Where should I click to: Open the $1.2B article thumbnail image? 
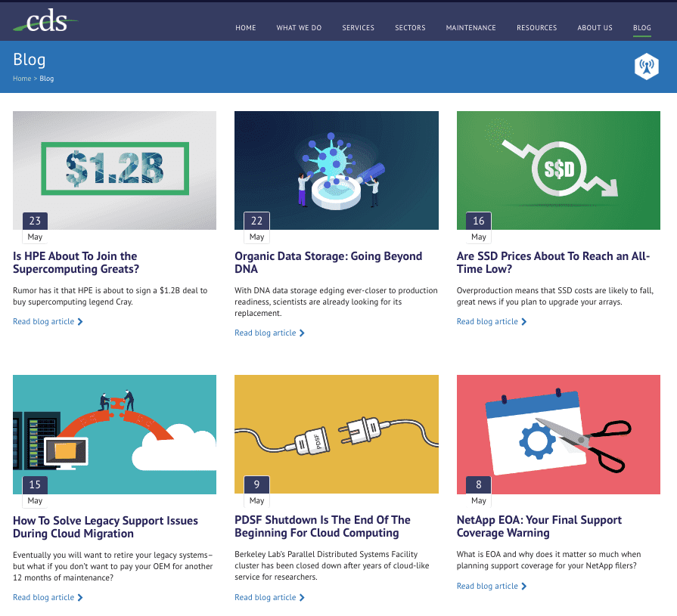click(x=114, y=170)
